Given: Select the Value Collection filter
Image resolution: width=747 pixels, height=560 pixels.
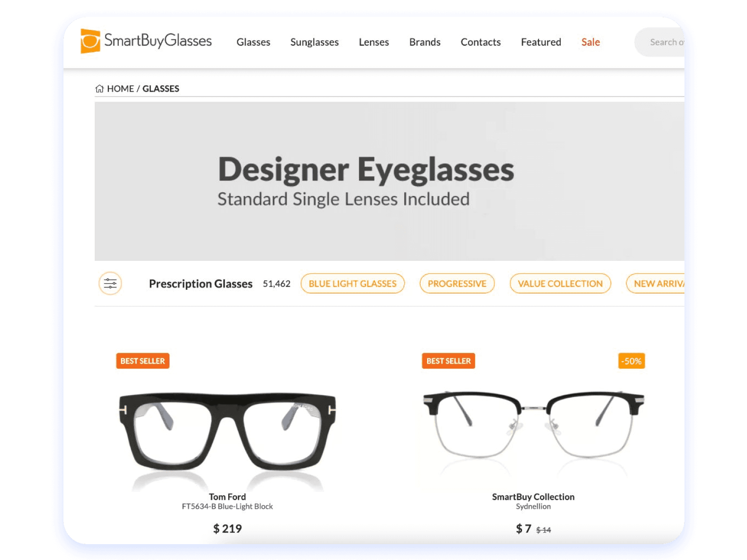Looking at the screenshot, I should pos(560,283).
